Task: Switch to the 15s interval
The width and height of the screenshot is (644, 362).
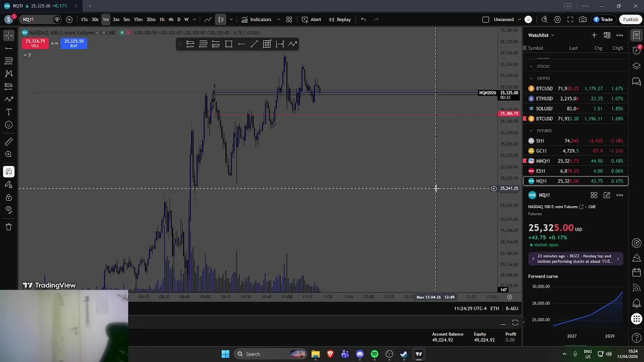Action: [x=84, y=20]
